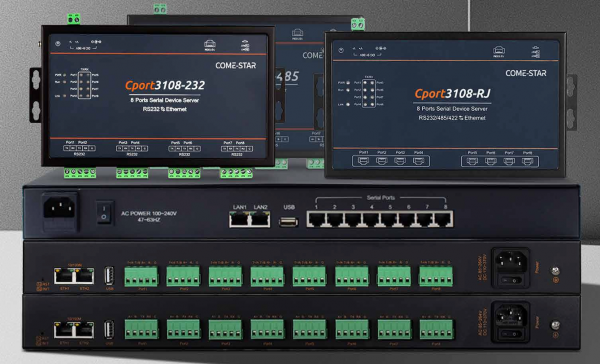Image resolution: width=600 pixels, height=364 pixels.
Task: Click 'RS232/485/422 ⇆ Ethernet' text on Cport3108-RJ
Action: (452, 118)
